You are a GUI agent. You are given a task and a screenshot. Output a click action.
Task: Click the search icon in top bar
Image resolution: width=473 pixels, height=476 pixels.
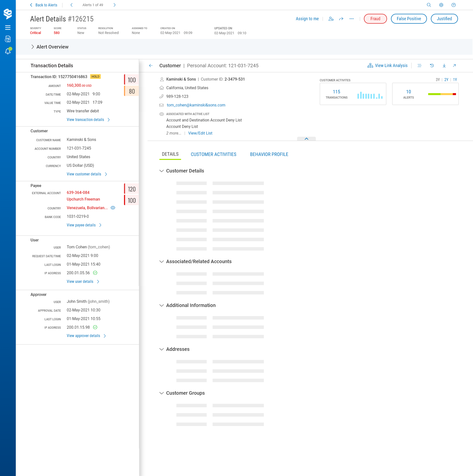pos(429,5)
